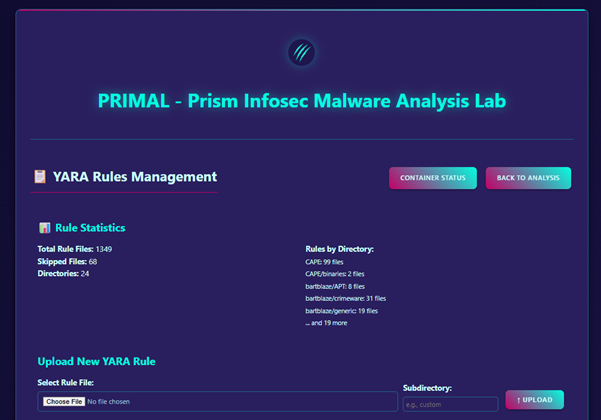
Task: Focus the Subdirectory input field
Action: (x=450, y=404)
